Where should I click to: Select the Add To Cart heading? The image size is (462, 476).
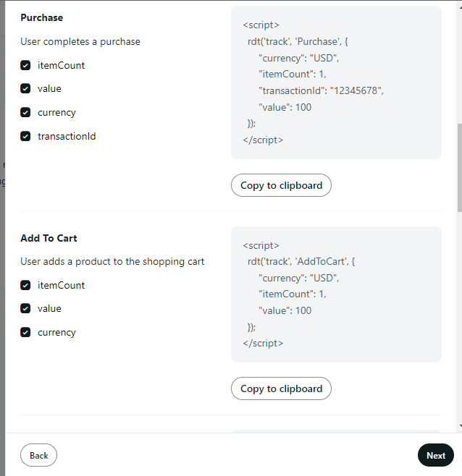(49, 238)
